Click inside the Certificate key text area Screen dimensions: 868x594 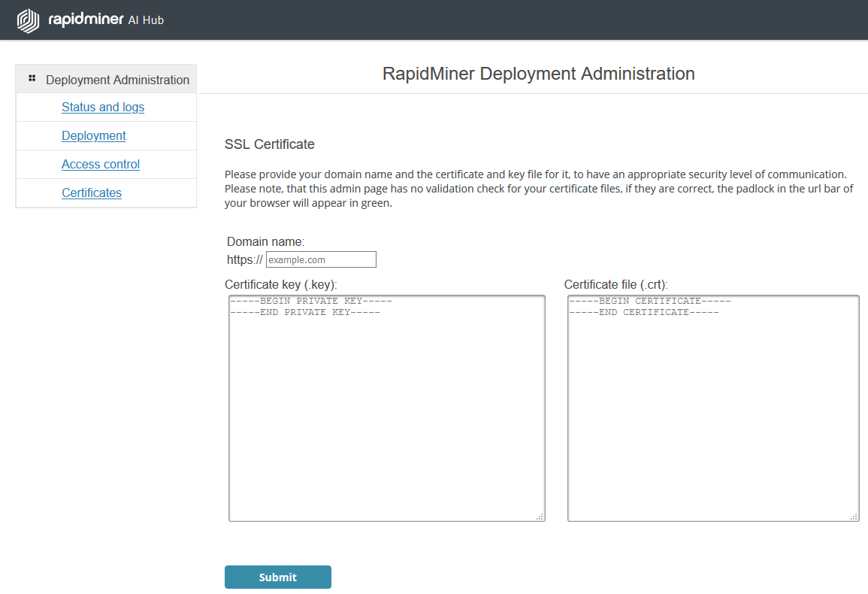click(386, 406)
